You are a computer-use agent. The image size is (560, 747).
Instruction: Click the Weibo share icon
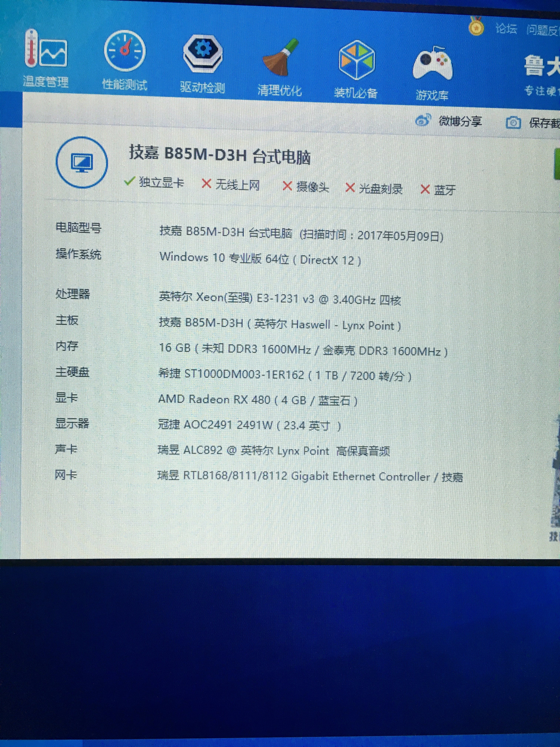click(x=423, y=120)
